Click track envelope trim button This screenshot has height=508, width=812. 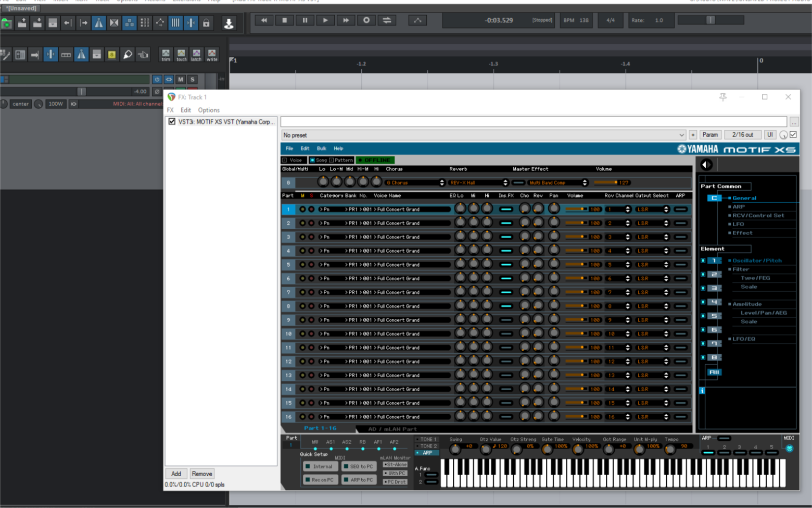point(166,55)
